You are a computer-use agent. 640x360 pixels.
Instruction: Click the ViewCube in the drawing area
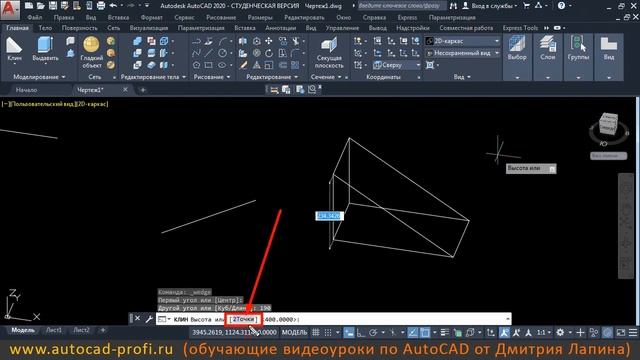coord(608,124)
